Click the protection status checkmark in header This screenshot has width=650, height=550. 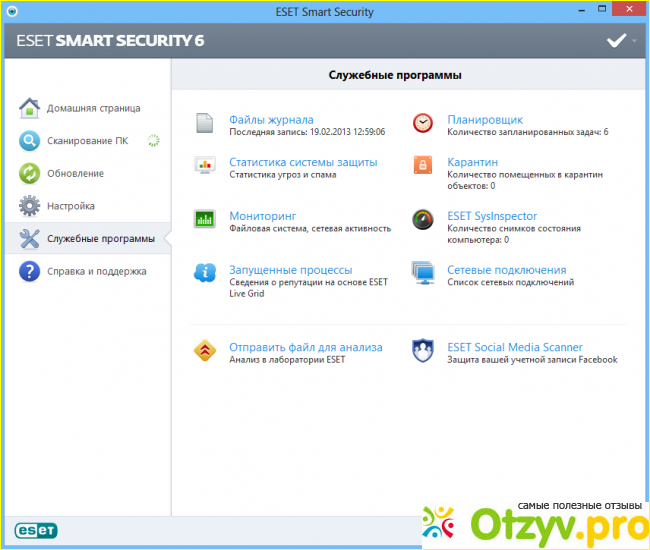[616, 41]
